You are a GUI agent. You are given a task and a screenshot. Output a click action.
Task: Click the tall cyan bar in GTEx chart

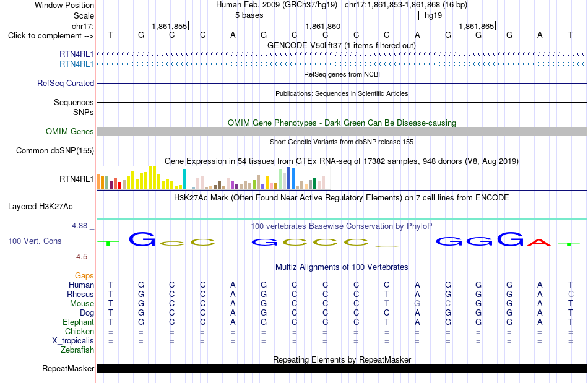pyautogui.click(x=184, y=179)
